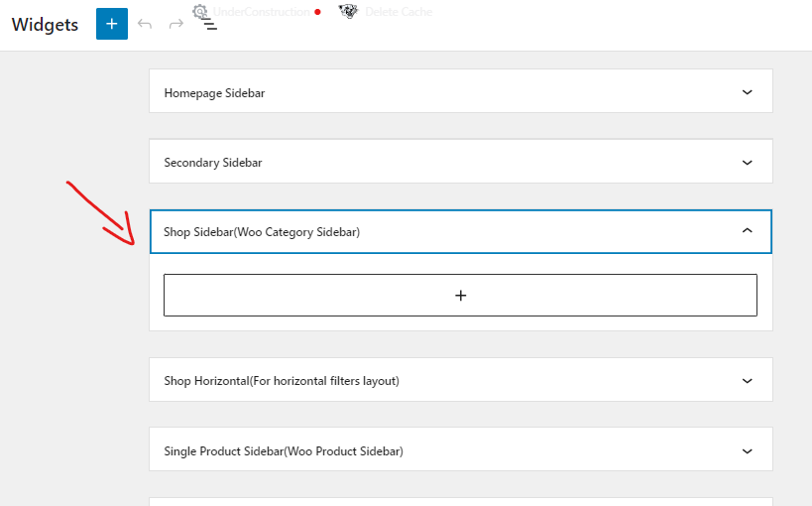Open the blue block inserter plus button
Image resolution: width=812 pixels, height=506 pixels.
tap(112, 24)
